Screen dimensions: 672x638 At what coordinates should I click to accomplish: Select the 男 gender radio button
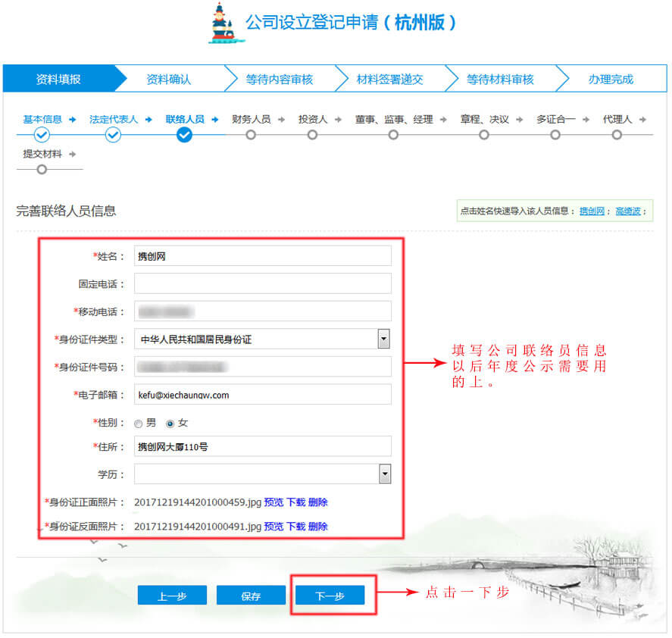[x=138, y=423]
